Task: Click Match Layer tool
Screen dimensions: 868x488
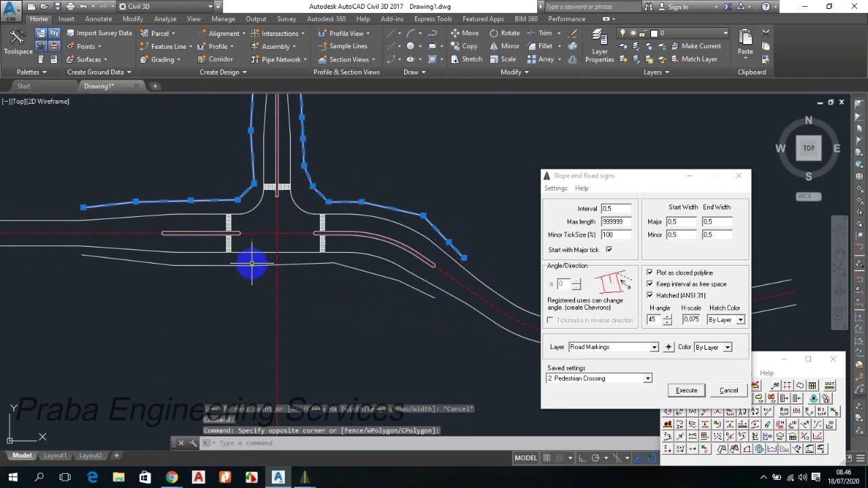Action: [x=693, y=59]
